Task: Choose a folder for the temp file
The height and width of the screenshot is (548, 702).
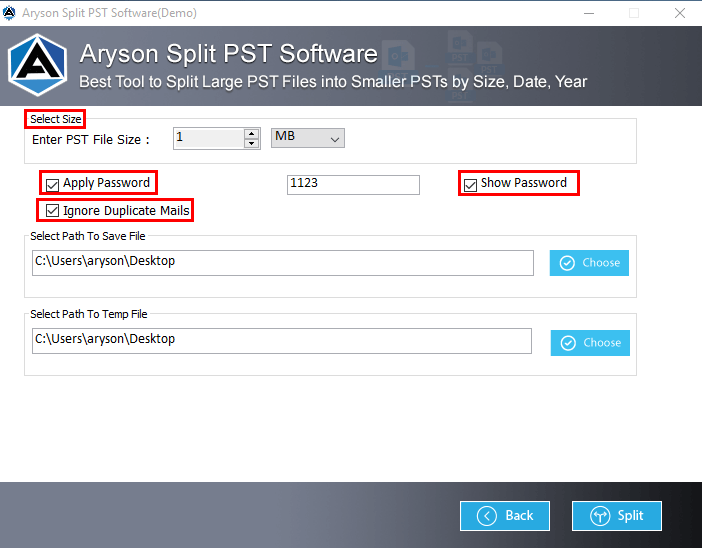Action: click(x=590, y=343)
